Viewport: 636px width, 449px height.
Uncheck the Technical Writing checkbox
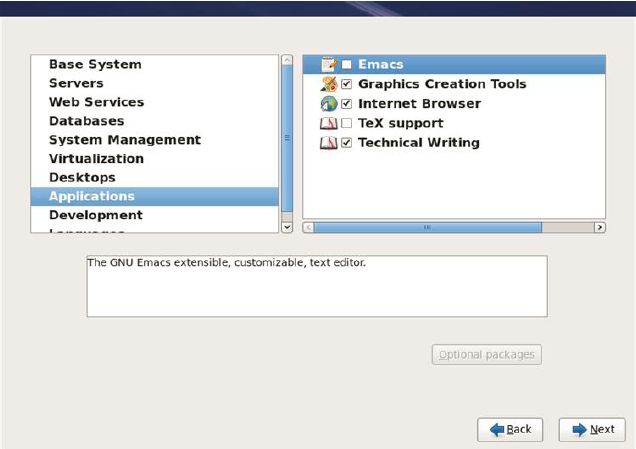[346, 142]
